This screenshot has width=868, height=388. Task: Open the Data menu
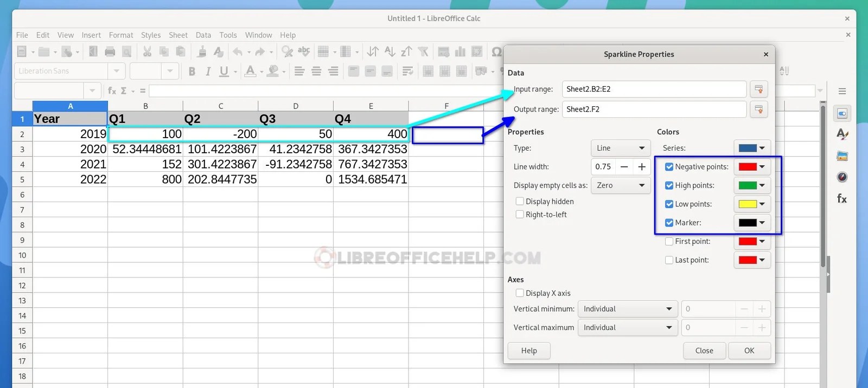203,35
